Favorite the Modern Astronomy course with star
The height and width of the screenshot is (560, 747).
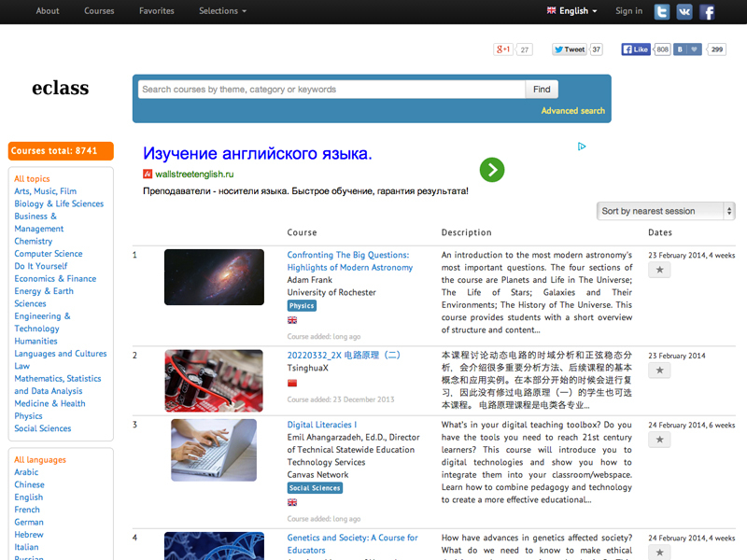coord(659,270)
